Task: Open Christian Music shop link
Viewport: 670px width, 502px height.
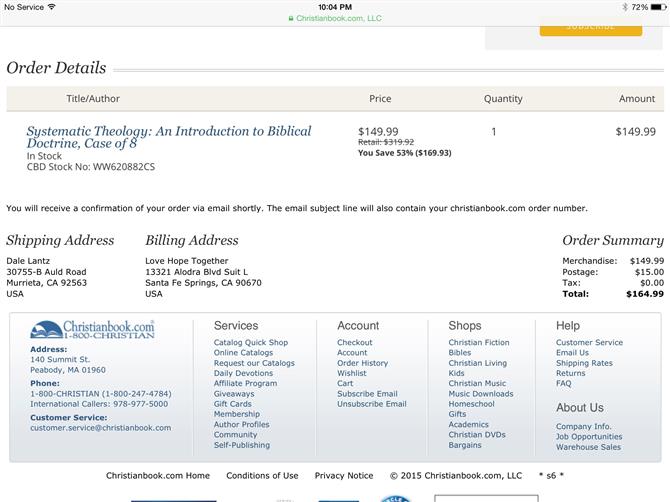Action: [x=477, y=383]
